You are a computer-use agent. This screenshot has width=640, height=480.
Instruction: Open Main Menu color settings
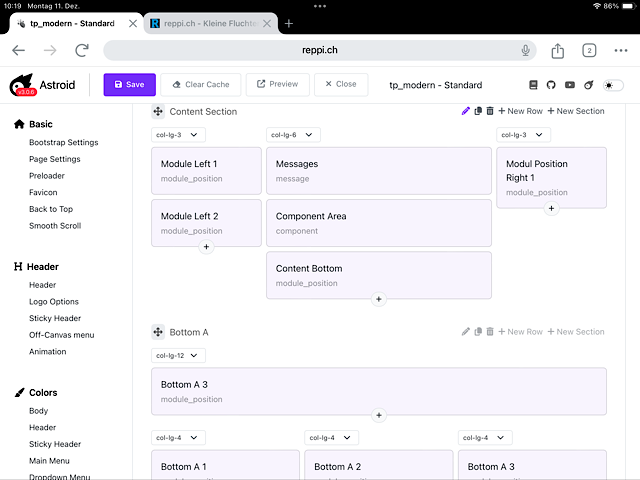tap(49, 461)
